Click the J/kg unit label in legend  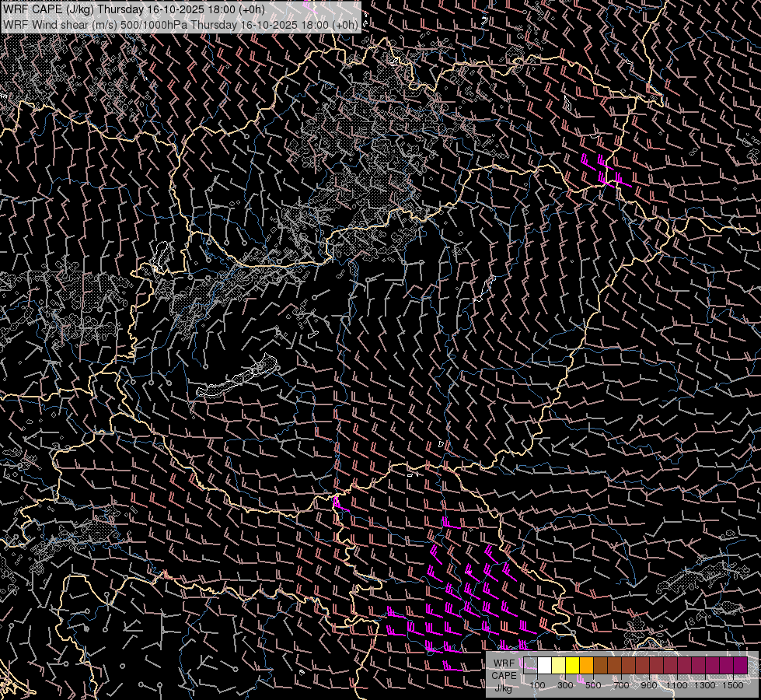[x=504, y=688]
